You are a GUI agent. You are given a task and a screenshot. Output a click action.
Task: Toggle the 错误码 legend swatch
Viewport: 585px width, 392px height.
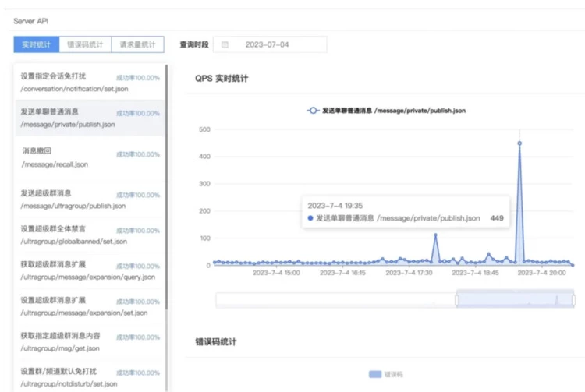tap(375, 374)
